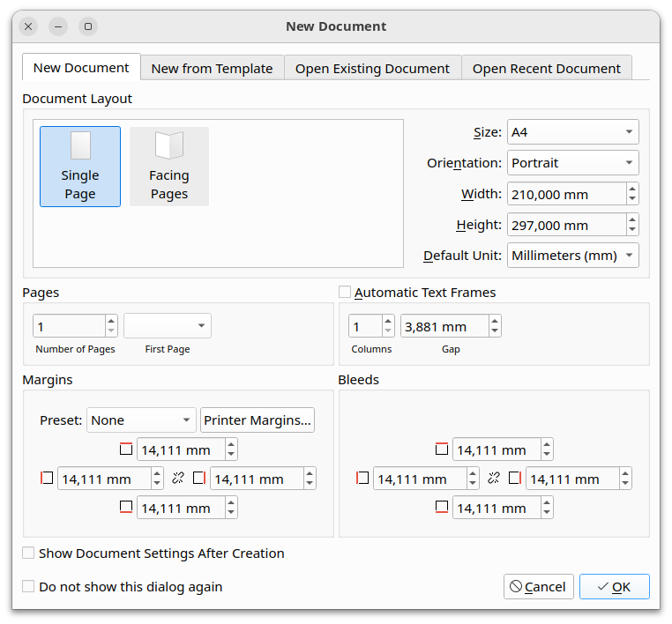Toggle Show Document Settings After Creation
Screen dimensions: 672x624
[x=29, y=553]
